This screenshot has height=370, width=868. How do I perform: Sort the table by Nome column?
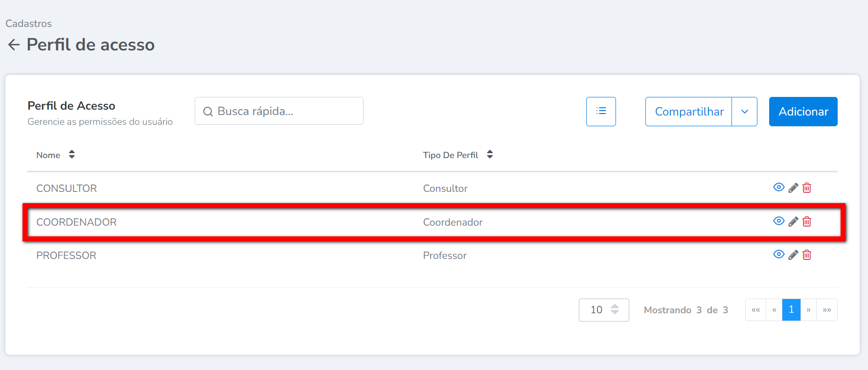(x=71, y=155)
